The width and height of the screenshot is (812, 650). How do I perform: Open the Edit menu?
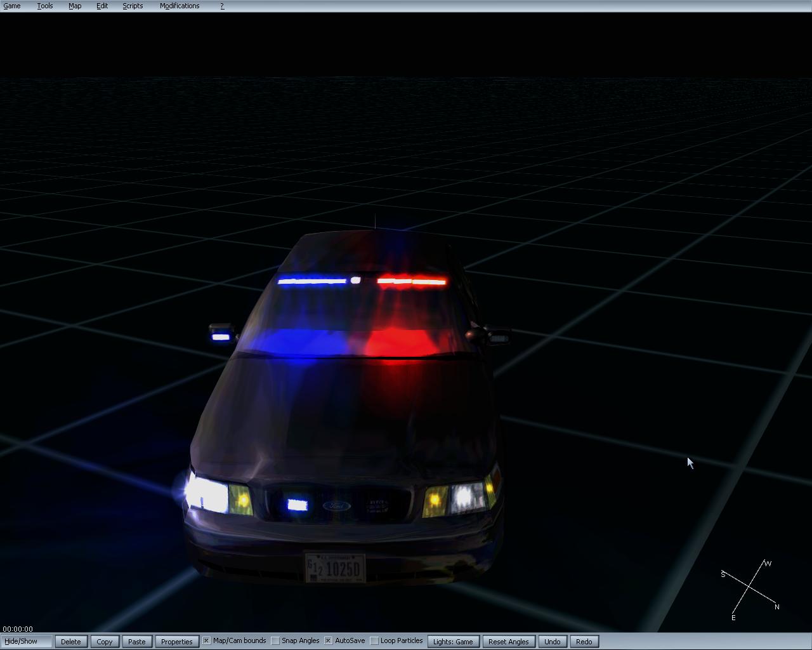pyautogui.click(x=102, y=6)
